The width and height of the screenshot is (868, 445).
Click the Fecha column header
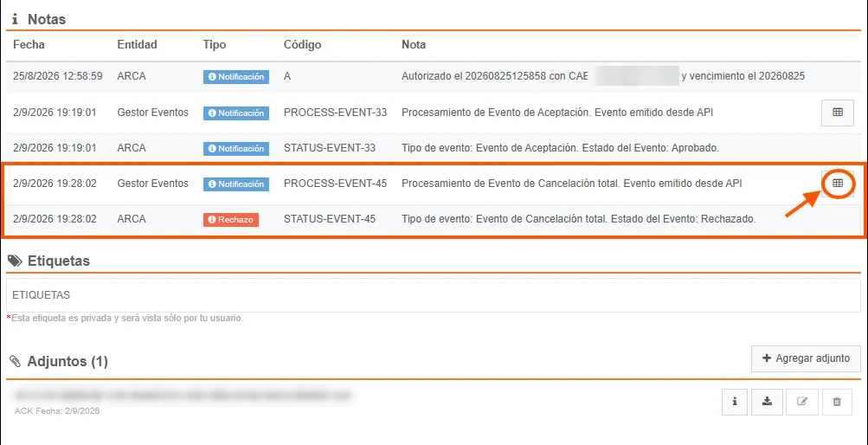tap(29, 44)
